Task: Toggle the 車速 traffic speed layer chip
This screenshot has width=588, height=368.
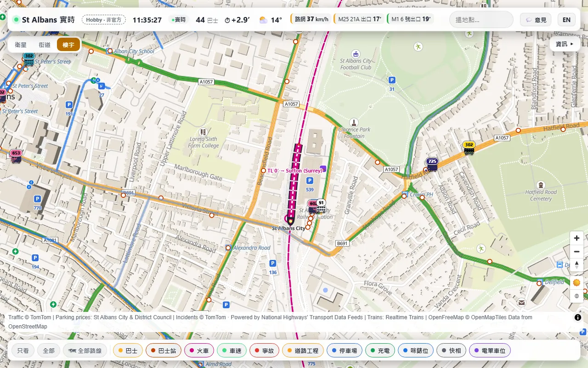Action: point(232,351)
